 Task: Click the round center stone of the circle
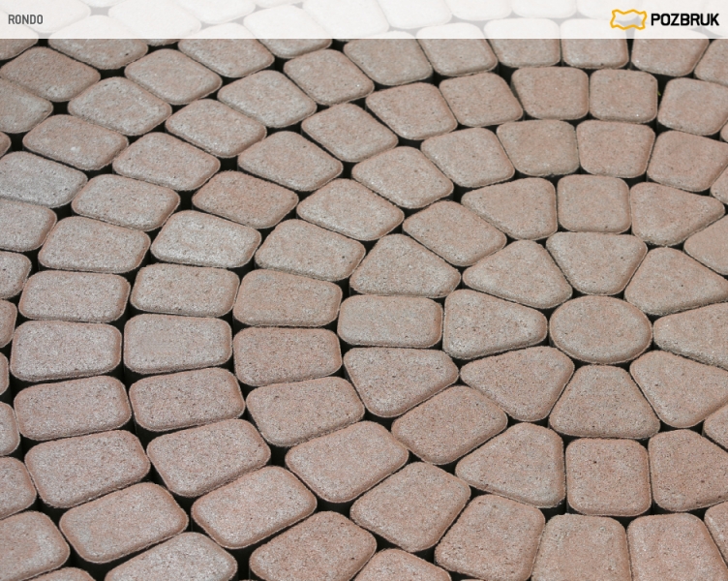click(600, 329)
